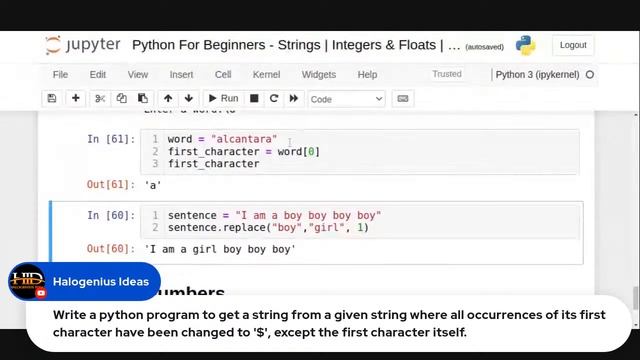
Task: Click the In [61]: prompt label
Action: [111, 139]
